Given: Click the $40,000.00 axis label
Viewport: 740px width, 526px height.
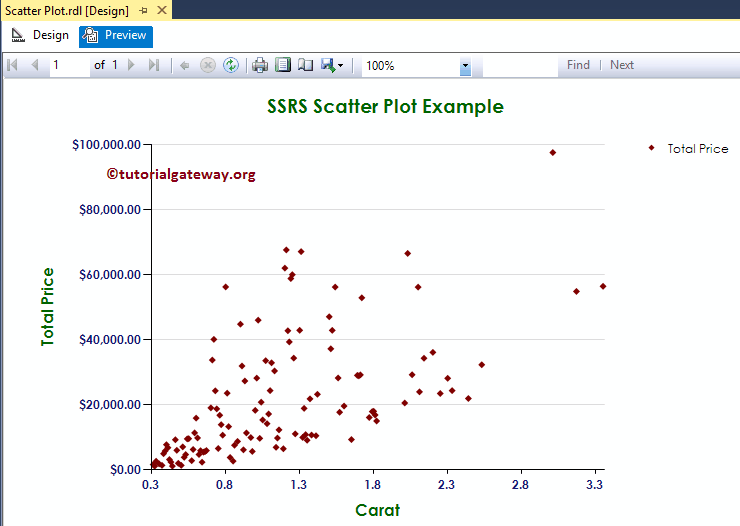Looking at the screenshot, I should click(110, 340).
